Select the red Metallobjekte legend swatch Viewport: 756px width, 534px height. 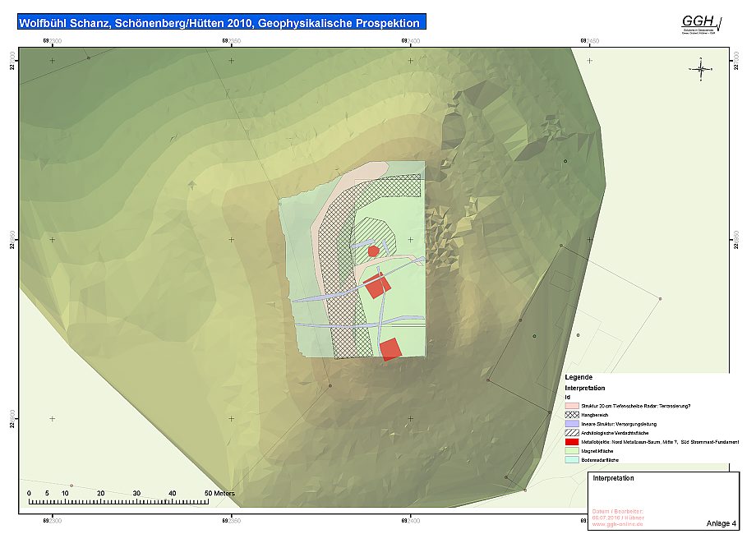tap(573, 442)
